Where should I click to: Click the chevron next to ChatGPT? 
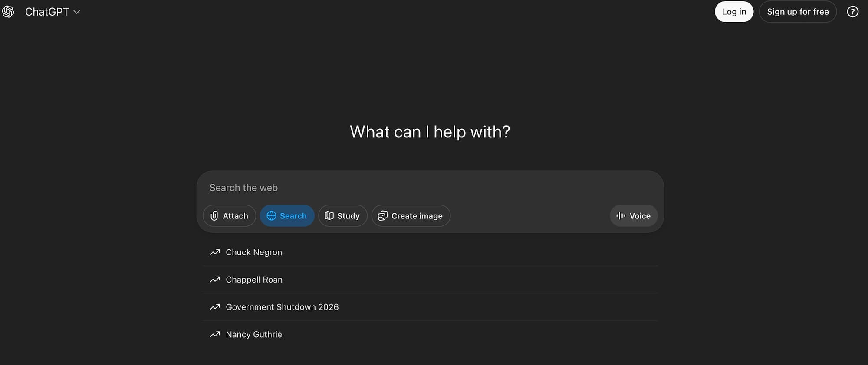[77, 12]
